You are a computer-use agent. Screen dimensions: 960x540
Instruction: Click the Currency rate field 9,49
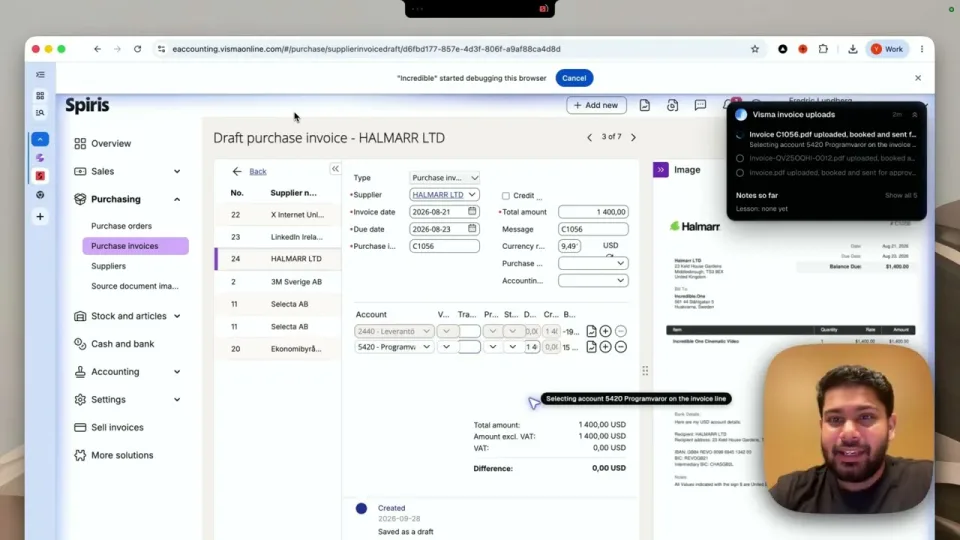(x=569, y=246)
